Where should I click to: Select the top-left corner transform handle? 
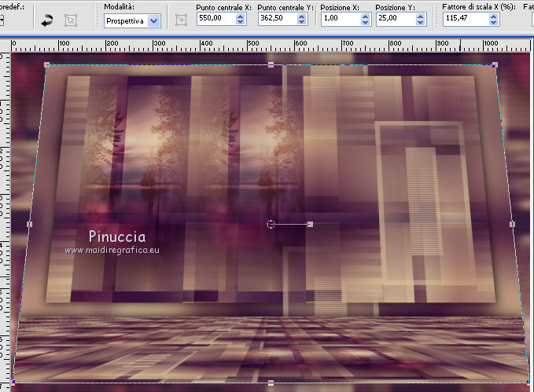click(x=46, y=64)
